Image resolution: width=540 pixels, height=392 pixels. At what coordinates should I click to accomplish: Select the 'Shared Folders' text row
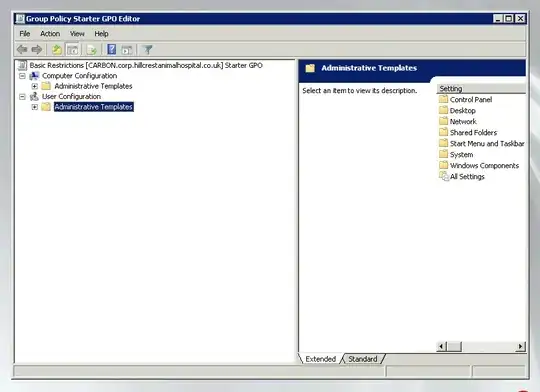[473, 132]
